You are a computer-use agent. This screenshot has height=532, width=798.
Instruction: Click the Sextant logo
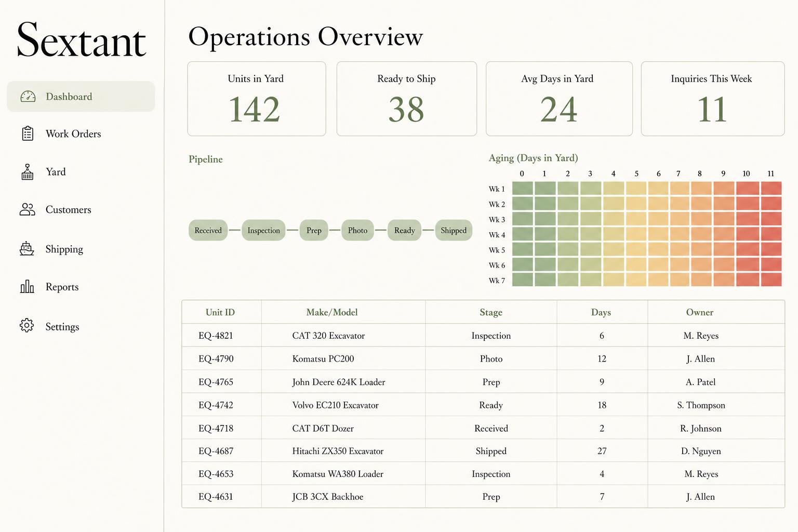tap(82, 41)
